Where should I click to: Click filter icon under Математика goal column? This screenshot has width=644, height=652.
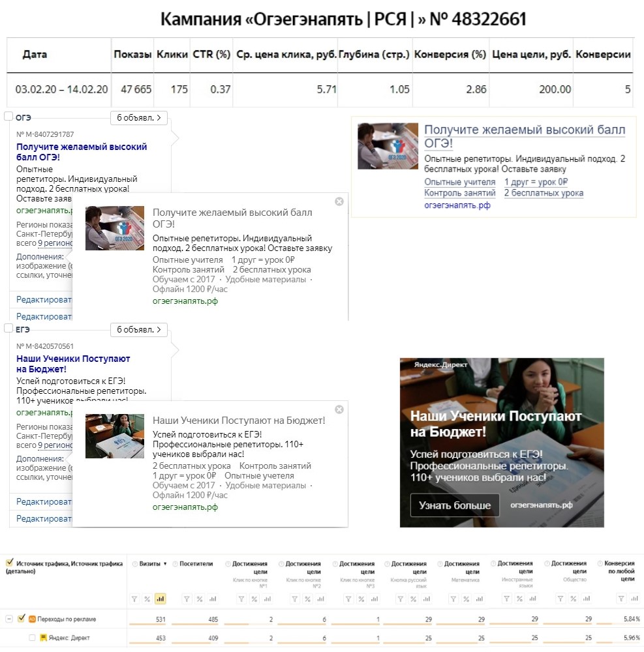453,599
